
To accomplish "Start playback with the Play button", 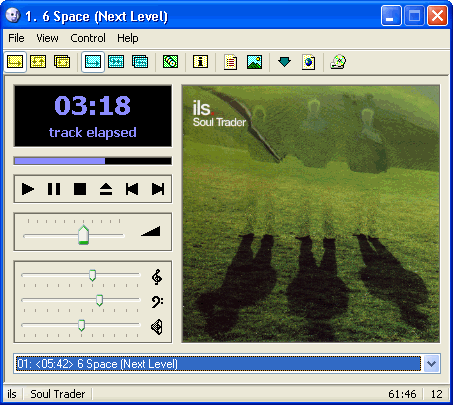I will (28, 189).
